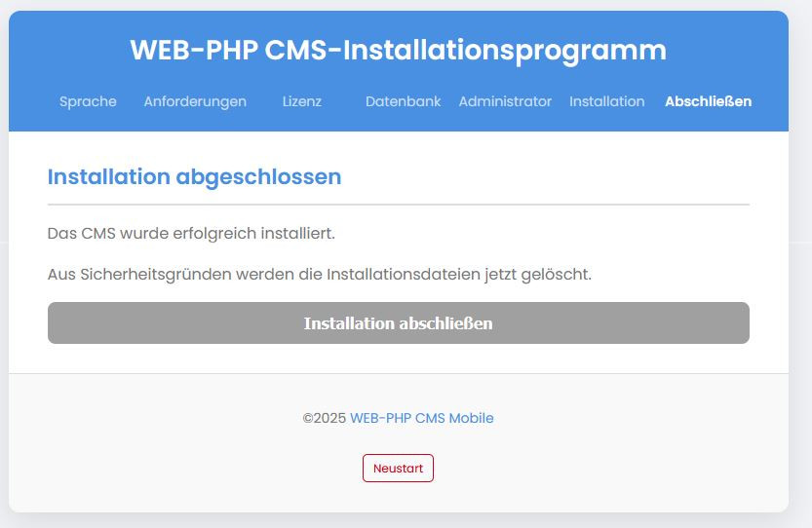Select the Lizenz step tab

[x=302, y=101]
